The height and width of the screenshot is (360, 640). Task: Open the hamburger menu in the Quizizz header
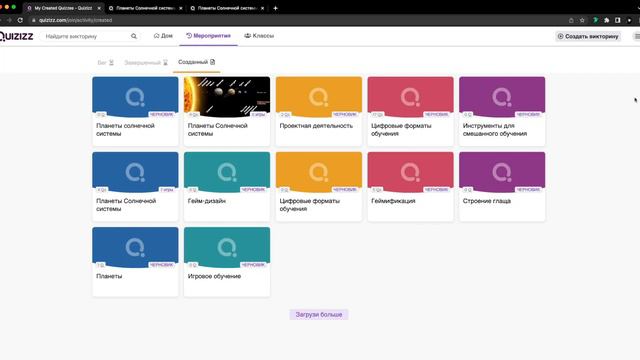click(x=637, y=36)
